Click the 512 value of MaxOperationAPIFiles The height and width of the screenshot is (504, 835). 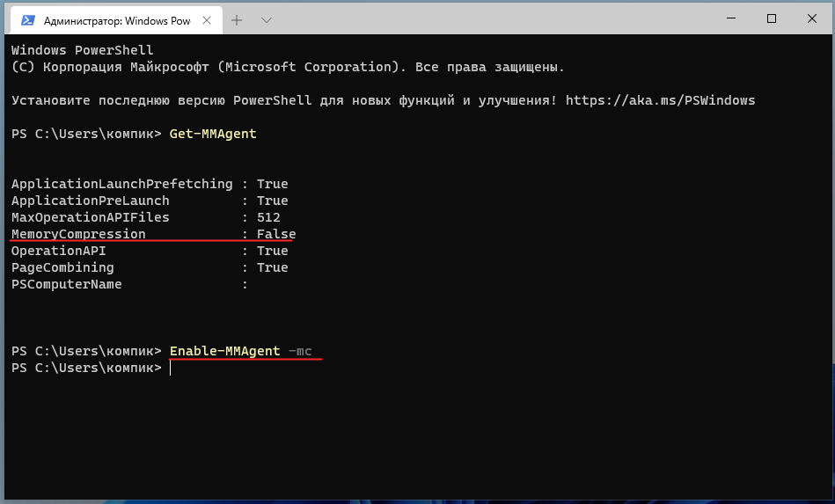(x=268, y=217)
